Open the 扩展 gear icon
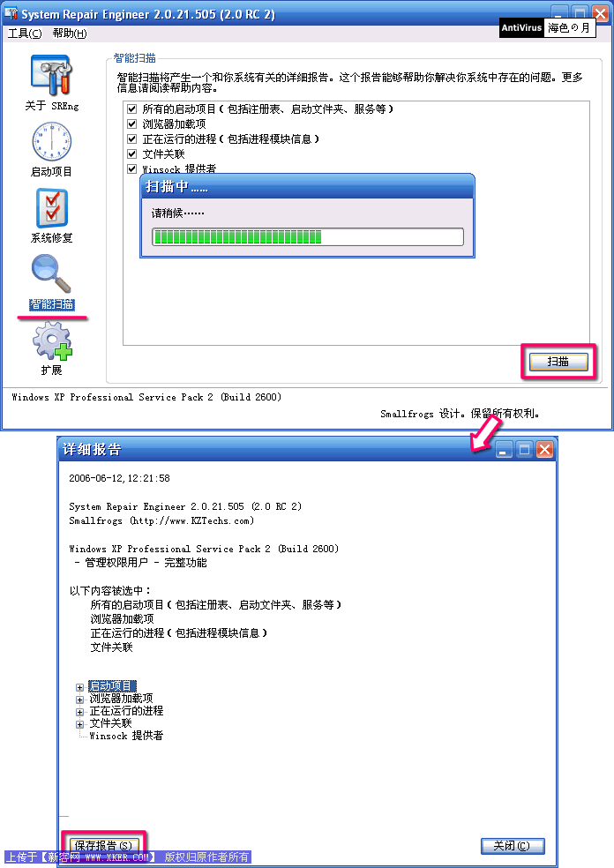 pyautogui.click(x=52, y=341)
